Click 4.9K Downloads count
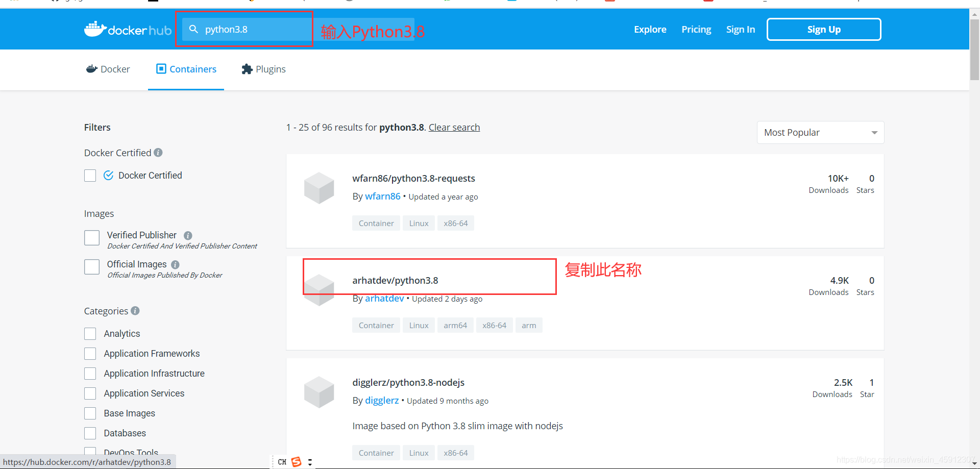This screenshot has width=980, height=469. [x=829, y=286]
